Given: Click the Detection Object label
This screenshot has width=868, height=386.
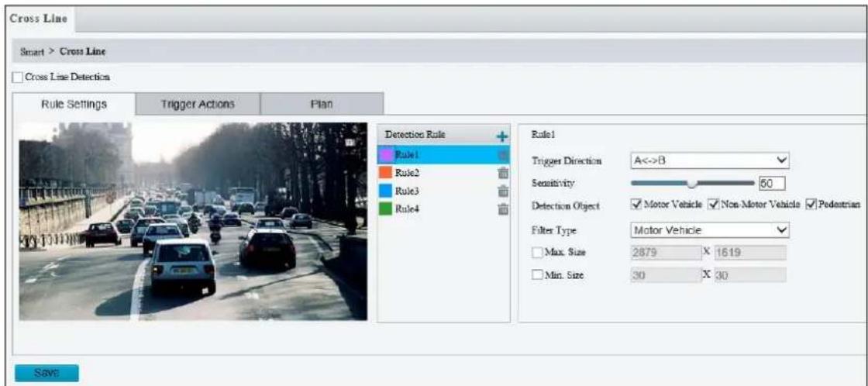Looking at the screenshot, I should (565, 206).
